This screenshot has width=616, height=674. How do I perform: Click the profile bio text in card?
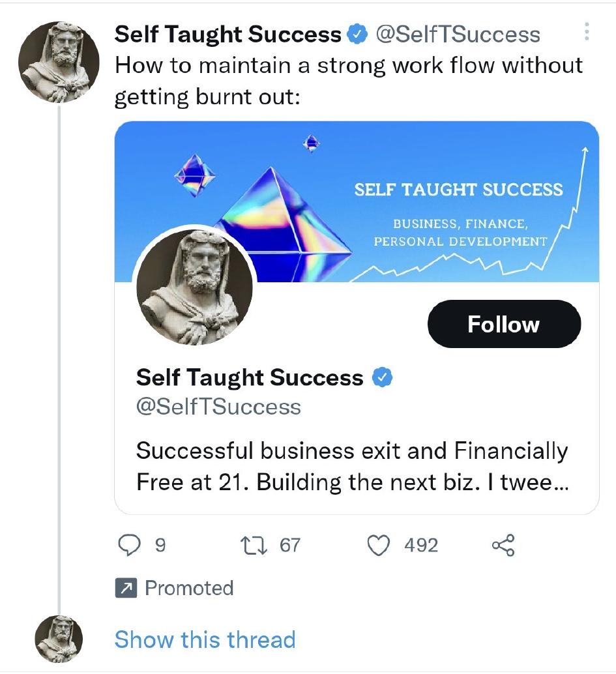[352, 467]
